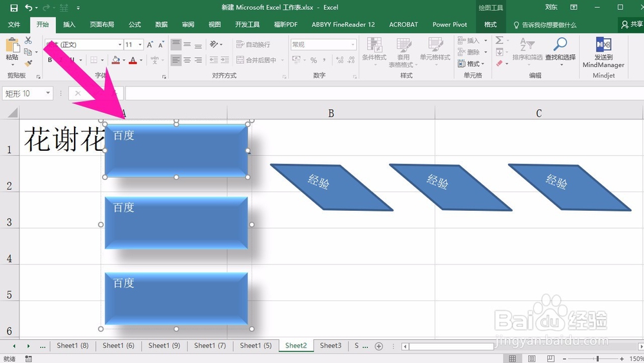Open the Sheet1 (8) worksheet tab
The width and height of the screenshot is (644, 363).
pos(72,346)
